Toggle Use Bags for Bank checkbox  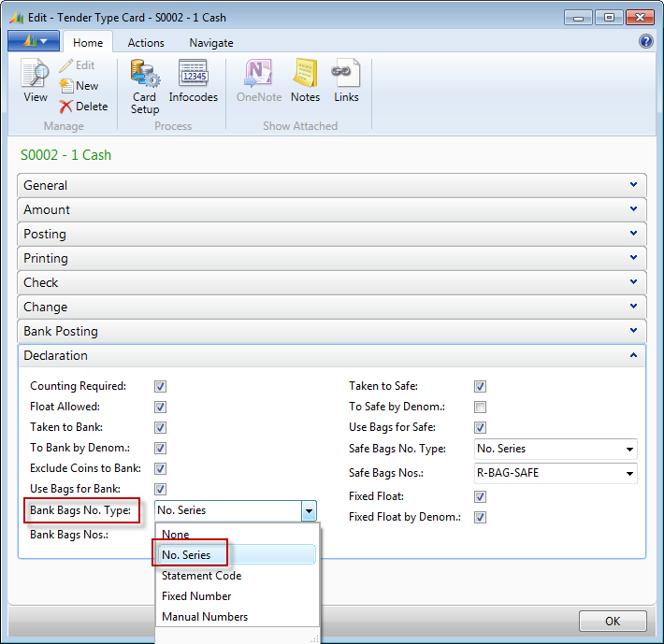point(160,489)
